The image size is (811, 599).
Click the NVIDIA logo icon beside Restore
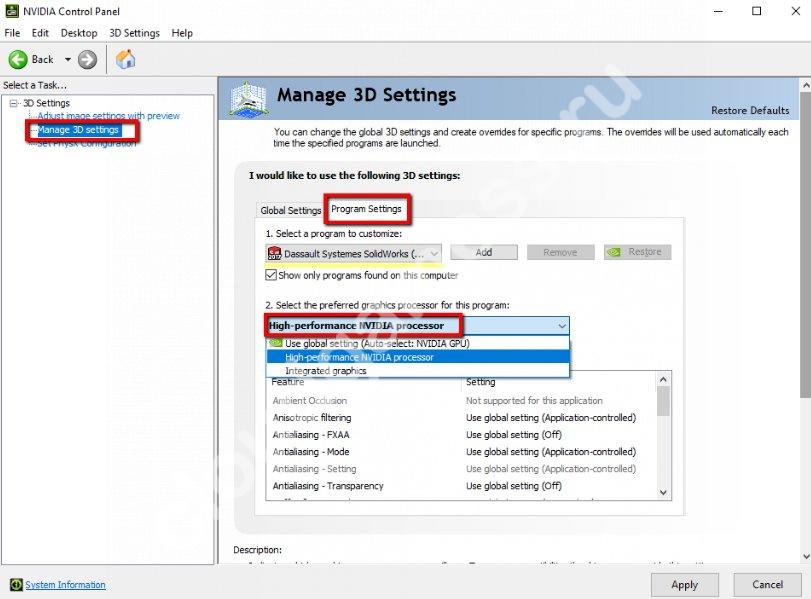tap(617, 253)
